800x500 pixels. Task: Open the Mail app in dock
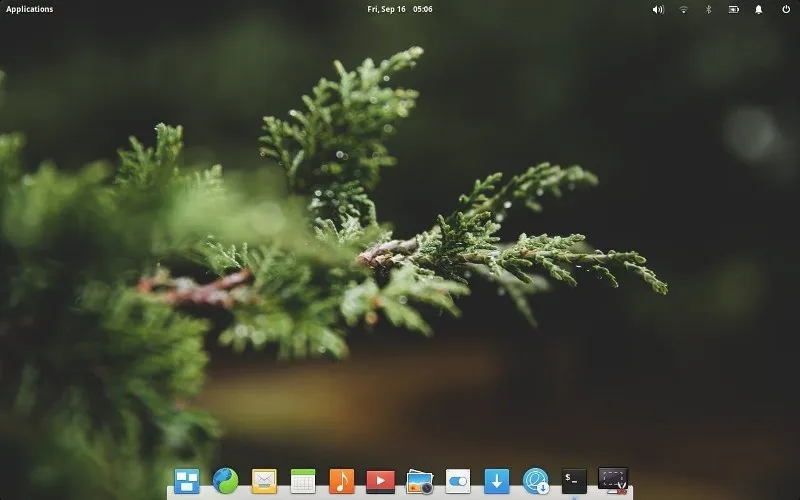264,481
